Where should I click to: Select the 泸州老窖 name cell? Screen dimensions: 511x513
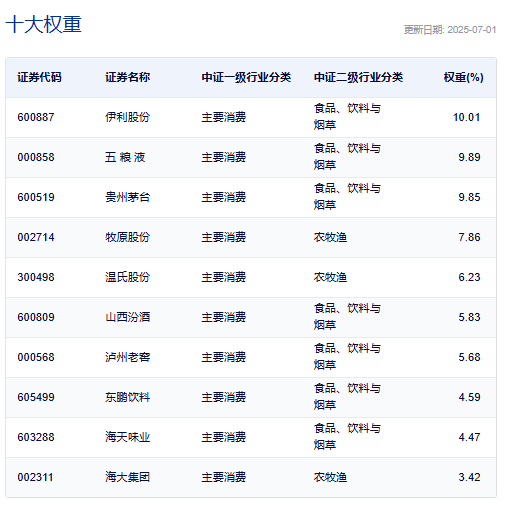[128, 357]
